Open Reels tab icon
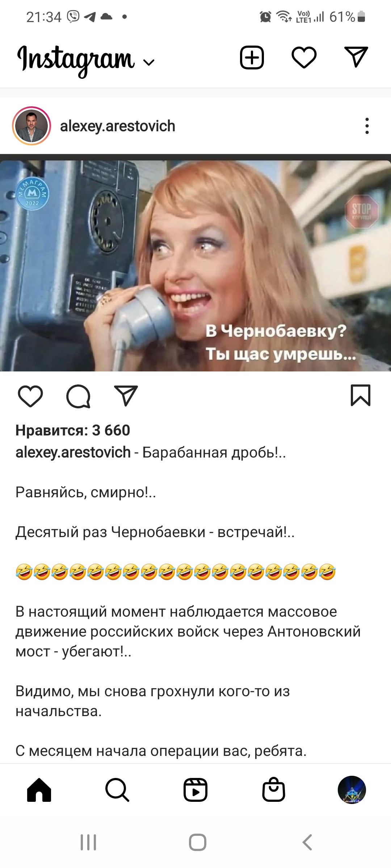The image size is (391, 868). point(195,790)
